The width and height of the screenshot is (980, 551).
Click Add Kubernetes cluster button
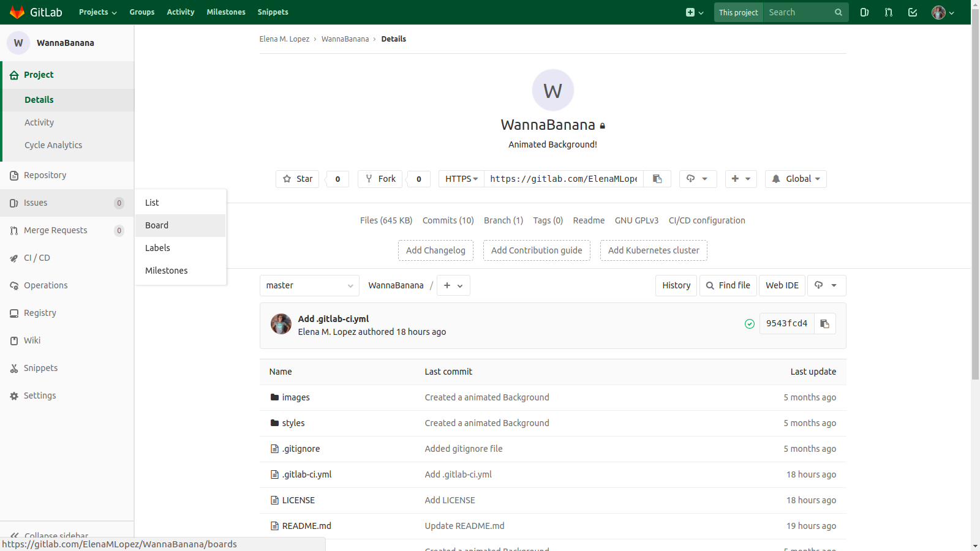tap(654, 250)
